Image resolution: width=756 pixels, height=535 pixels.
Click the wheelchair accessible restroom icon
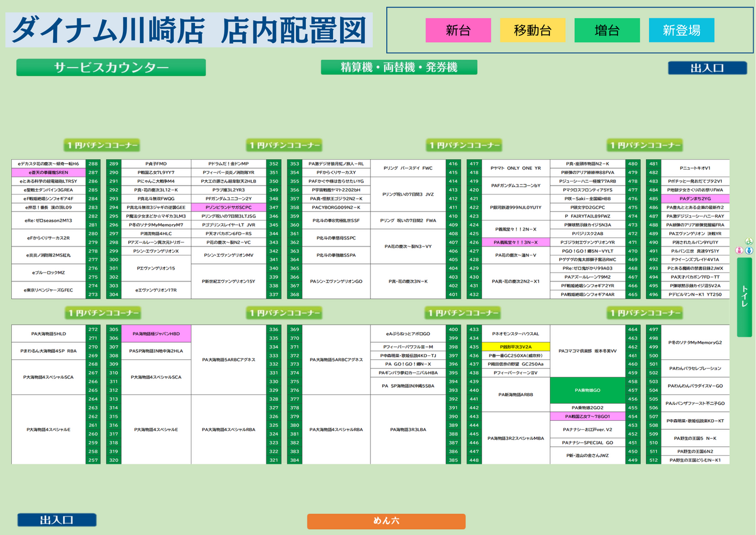tap(750, 241)
